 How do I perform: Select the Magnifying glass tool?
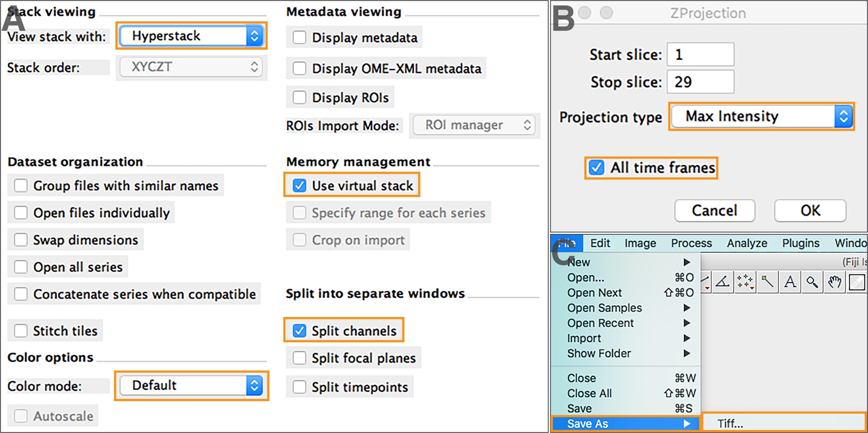tap(812, 281)
